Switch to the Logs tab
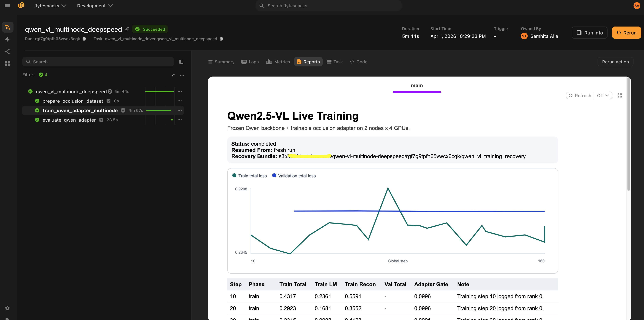The image size is (644, 320). tap(250, 61)
